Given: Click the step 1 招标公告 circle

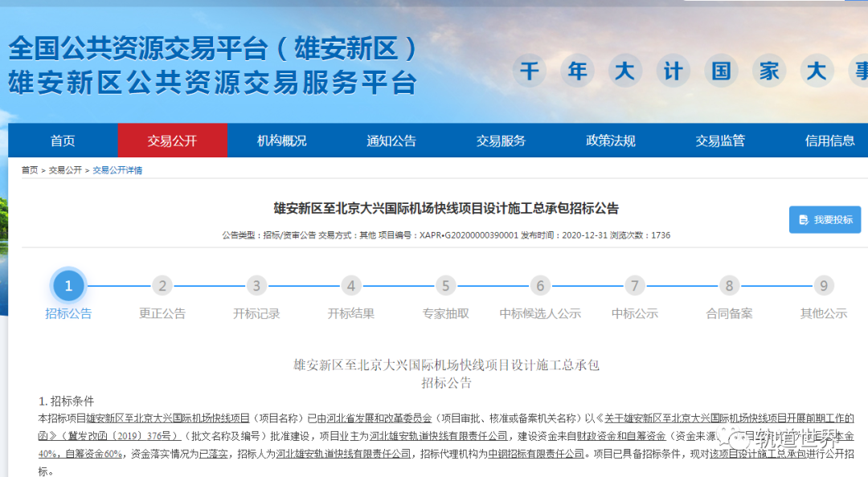Looking at the screenshot, I should pos(68,285).
